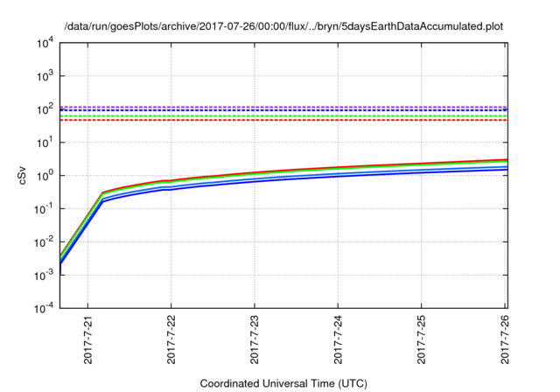Click the Coordinated Universal Time axis title
The height and width of the screenshot is (392, 560).
[283, 383]
